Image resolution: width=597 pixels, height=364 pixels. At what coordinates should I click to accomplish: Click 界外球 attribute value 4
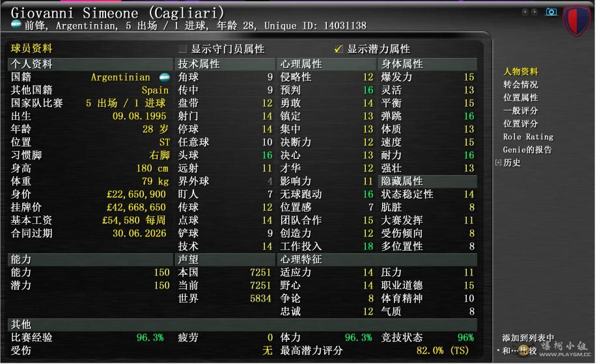click(270, 181)
